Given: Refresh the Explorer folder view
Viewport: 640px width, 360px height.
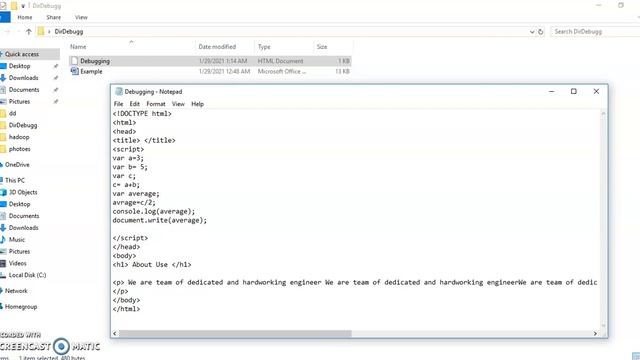Looking at the screenshot, I should [540, 31].
